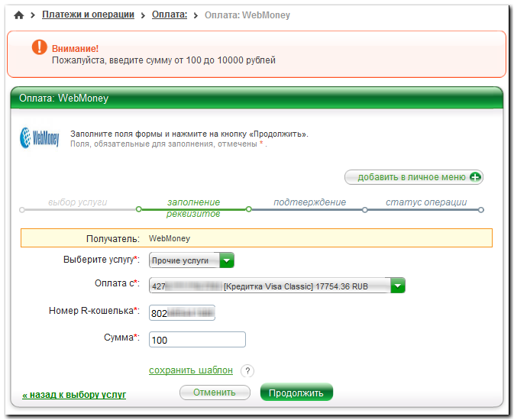
Task: Click green plus icon in личное меню button
Action: (475, 177)
